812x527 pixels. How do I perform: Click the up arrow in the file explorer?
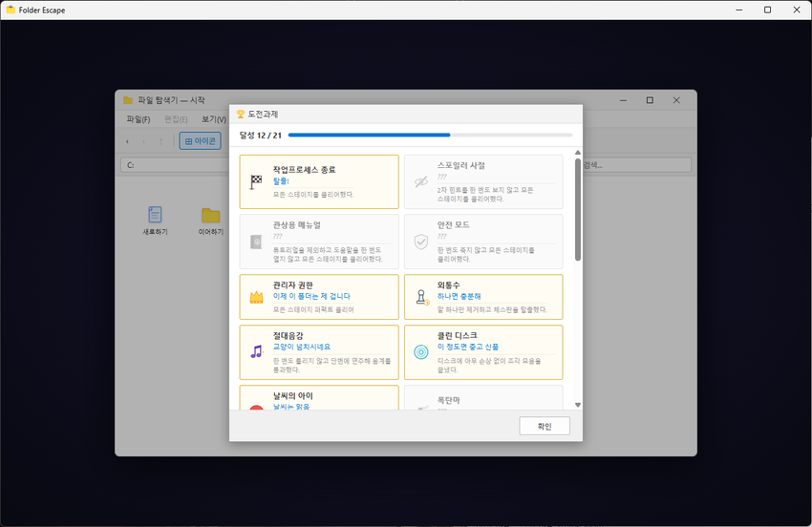pos(160,141)
